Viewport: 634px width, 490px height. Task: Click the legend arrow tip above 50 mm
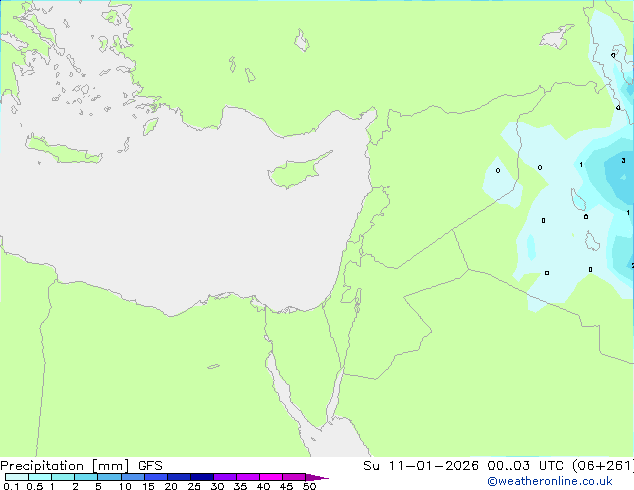click(317, 477)
